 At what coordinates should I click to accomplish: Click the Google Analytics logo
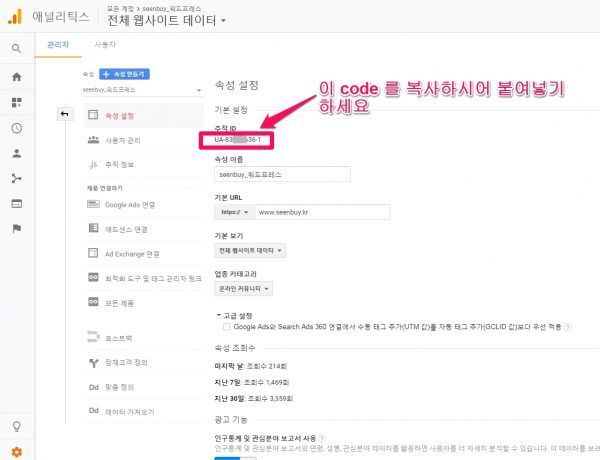15,17
